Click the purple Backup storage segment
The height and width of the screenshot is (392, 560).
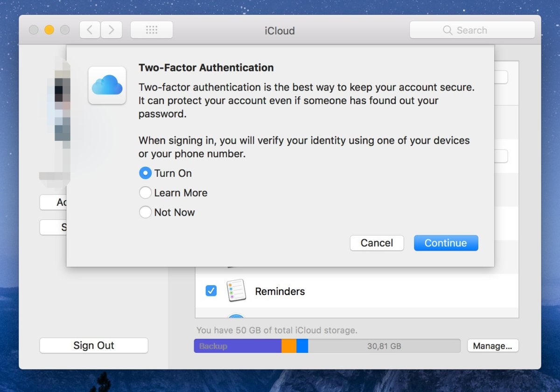(238, 346)
